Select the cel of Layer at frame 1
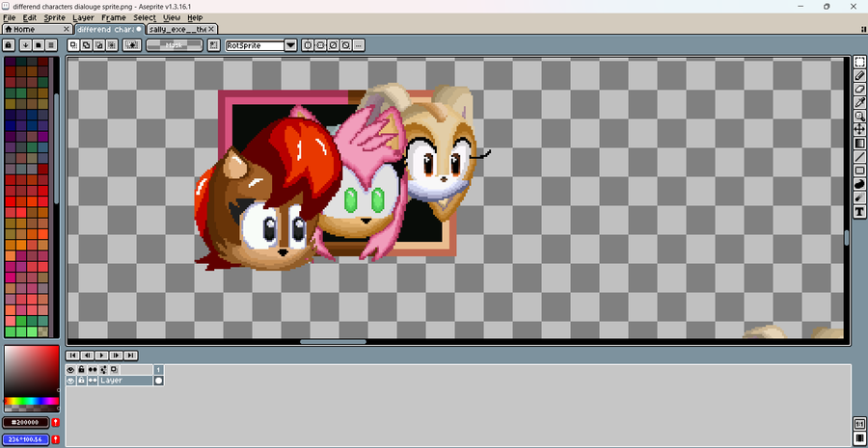Image resolution: width=868 pixels, height=448 pixels. tap(158, 381)
